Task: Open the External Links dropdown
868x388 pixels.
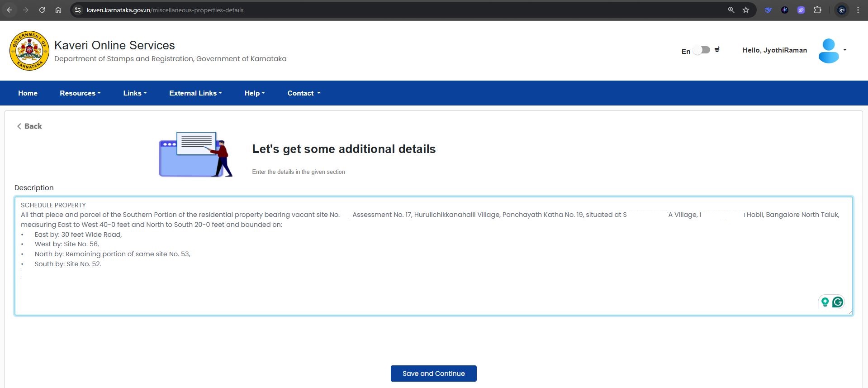Action: tap(195, 93)
